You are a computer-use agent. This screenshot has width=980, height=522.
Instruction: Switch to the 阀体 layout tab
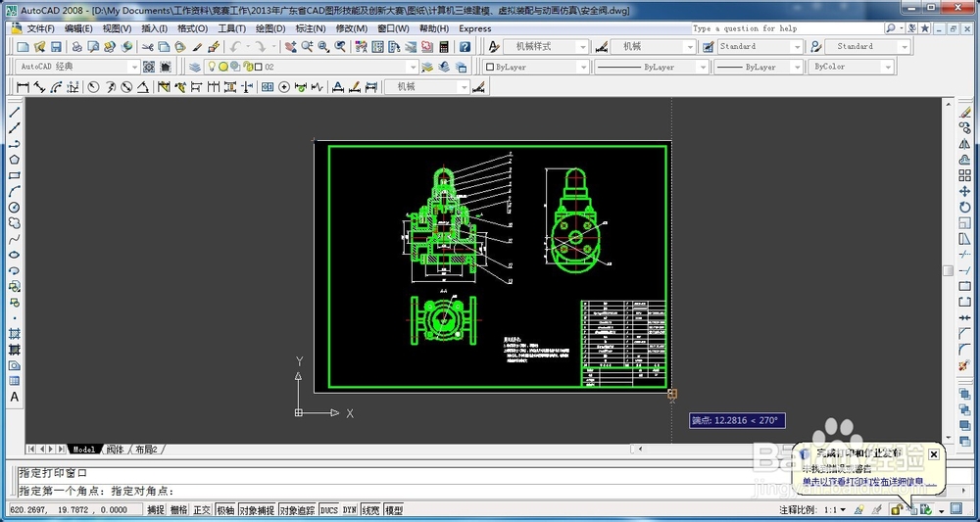point(115,450)
